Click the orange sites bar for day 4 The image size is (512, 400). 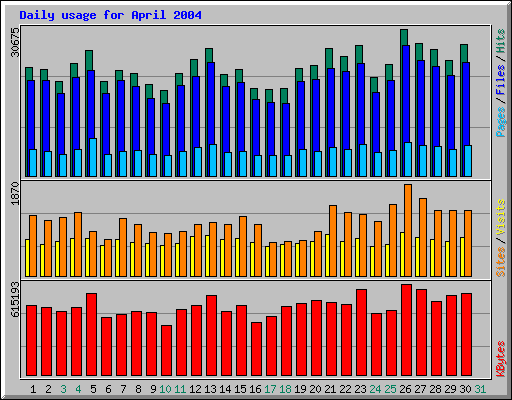click(78, 244)
